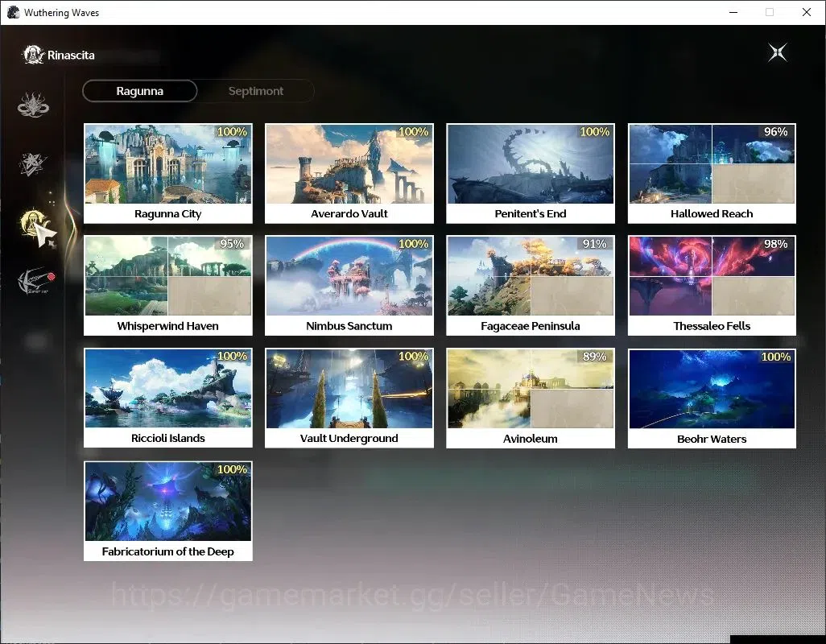Viewport: 826px width, 644px height.
Task: Click the Wuthering Waves title bar app icon
Action: point(13,12)
